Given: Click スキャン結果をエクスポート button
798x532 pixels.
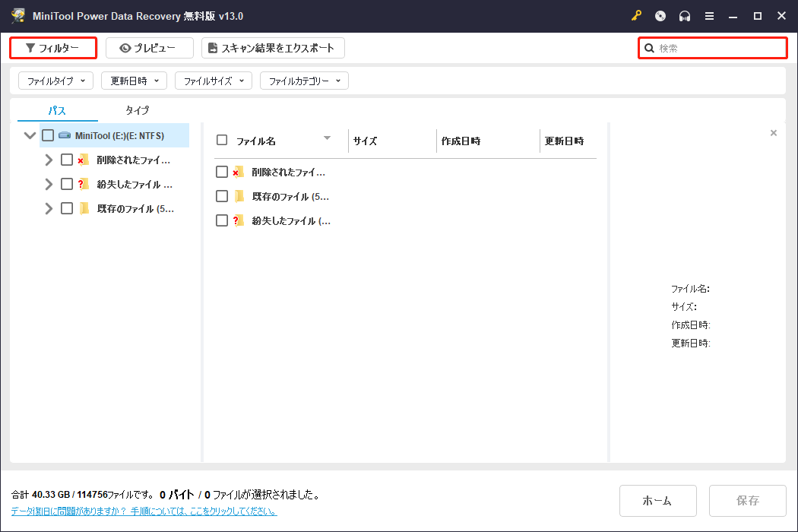Looking at the screenshot, I should coord(274,48).
